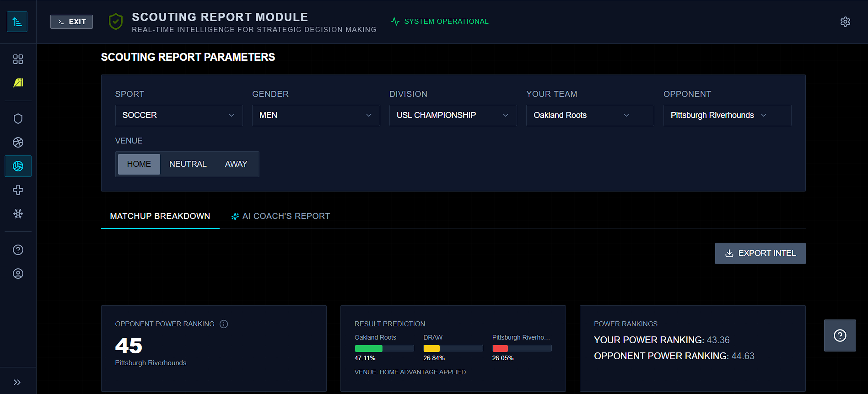The height and width of the screenshot is (394, 868).
Task: Open the SPORT dropdown showing SOCCER
Action: point(179,115)
